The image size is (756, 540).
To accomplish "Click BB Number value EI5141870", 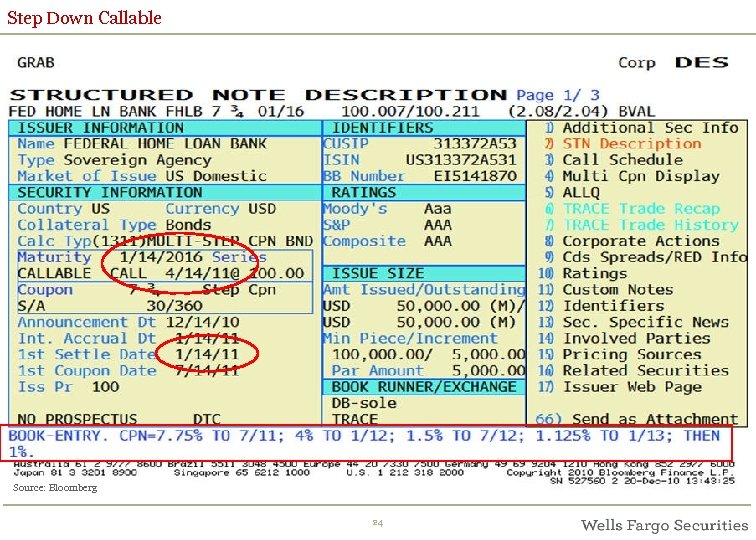I will (475, 176).
